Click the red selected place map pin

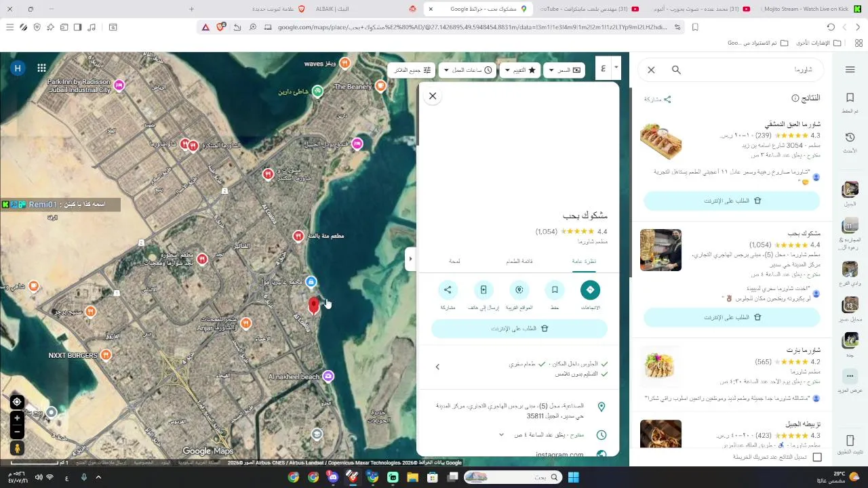pos(313,305)
